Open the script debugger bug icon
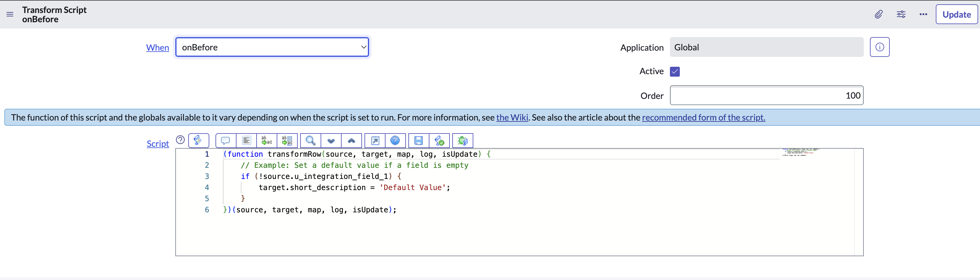Viewport: 980px width, 280px height. tap(462, 141)
